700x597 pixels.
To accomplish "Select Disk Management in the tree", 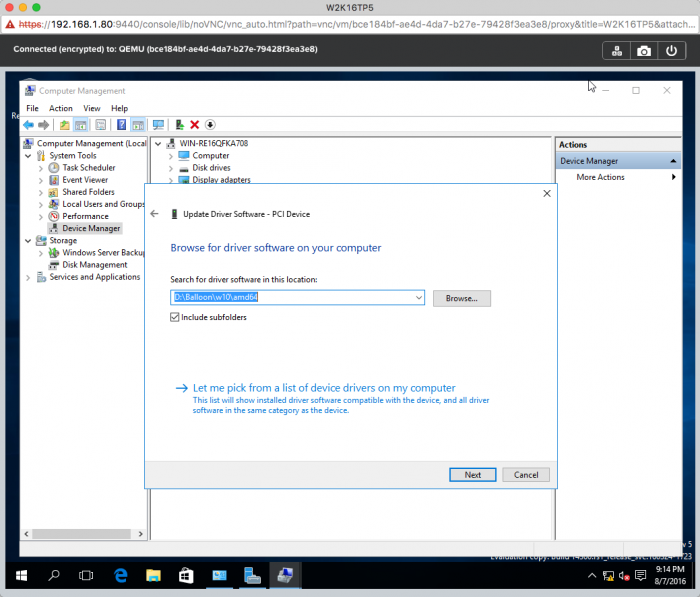I will tap(95, 265).
